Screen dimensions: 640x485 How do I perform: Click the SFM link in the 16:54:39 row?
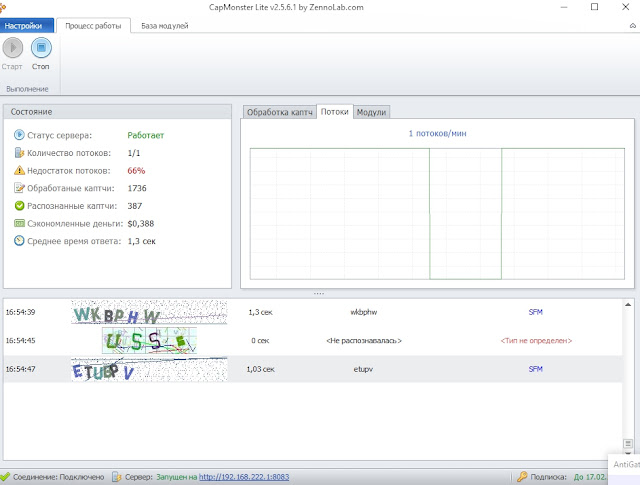(536, 312)
